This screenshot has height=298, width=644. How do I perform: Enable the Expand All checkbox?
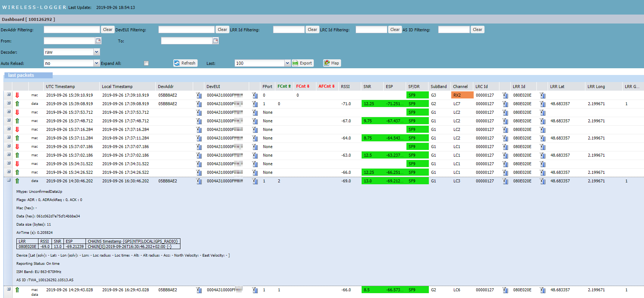[146, 63]
